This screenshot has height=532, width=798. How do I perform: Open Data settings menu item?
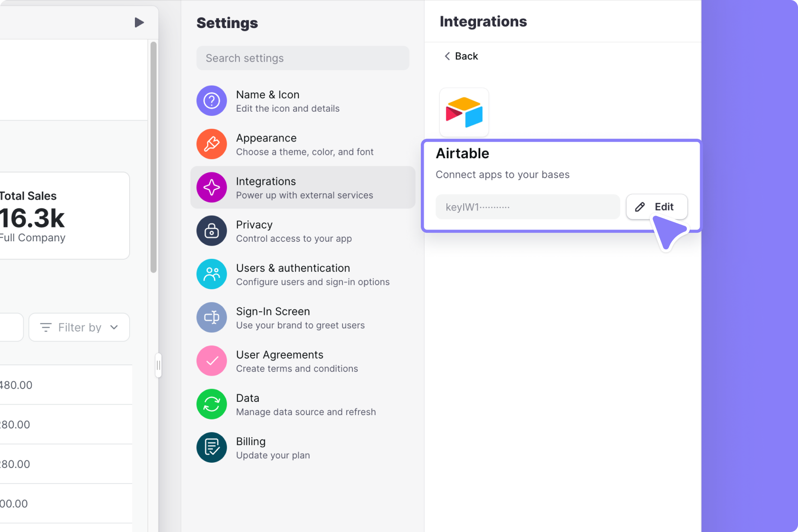305,404
